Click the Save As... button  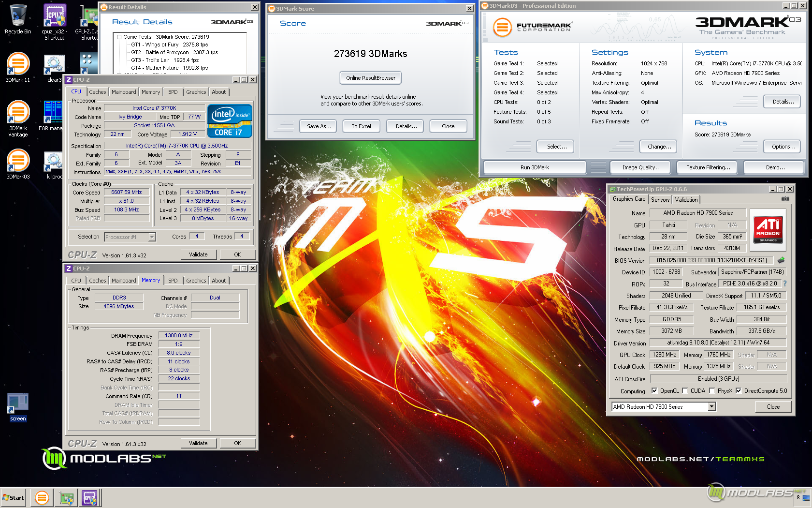(x=319, y=126)
